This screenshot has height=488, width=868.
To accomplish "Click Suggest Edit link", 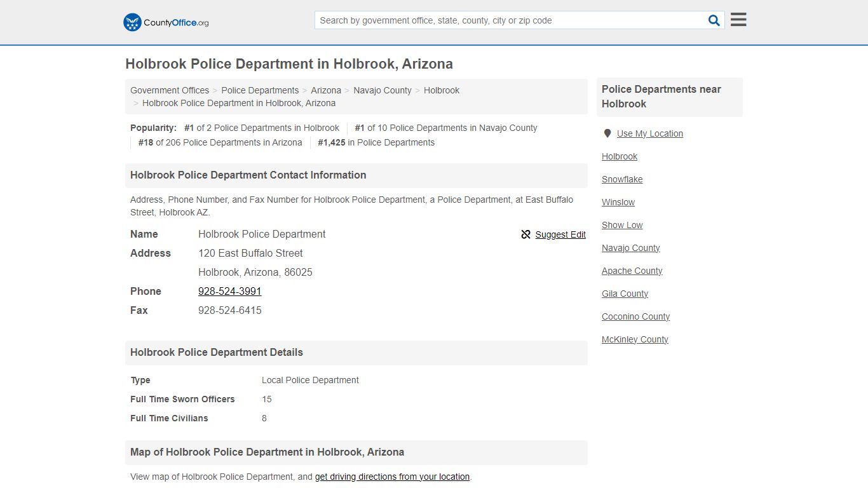I will pos(560,234).
